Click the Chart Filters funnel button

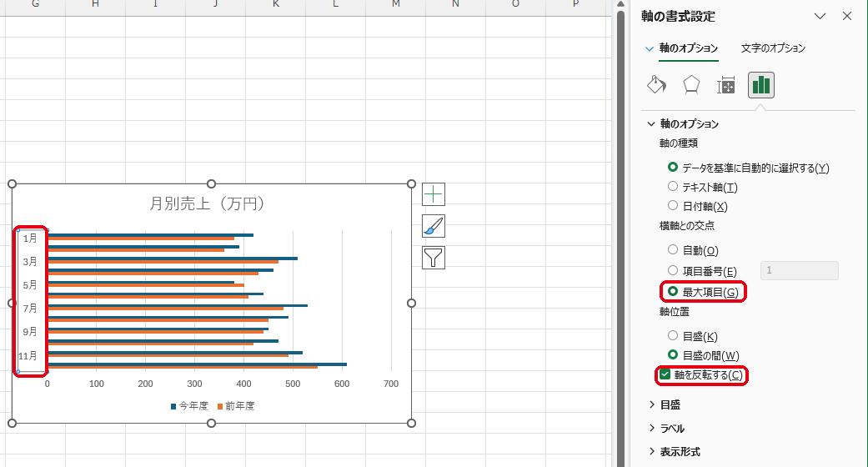(434, 258)
